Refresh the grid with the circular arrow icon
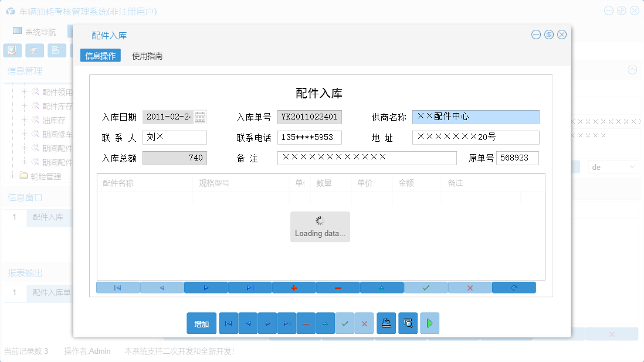The width and height of the screenshot is (644, 362). [514, 287]
